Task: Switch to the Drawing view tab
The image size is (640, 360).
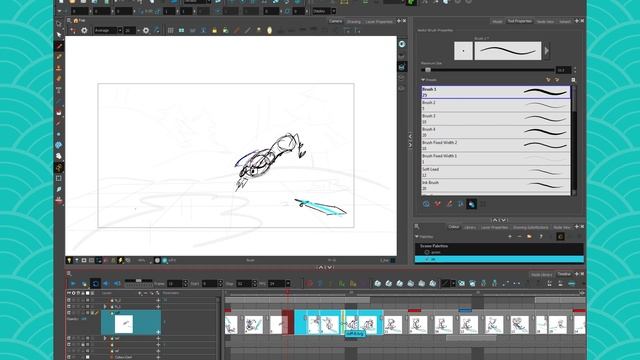Action: (354, 22)
